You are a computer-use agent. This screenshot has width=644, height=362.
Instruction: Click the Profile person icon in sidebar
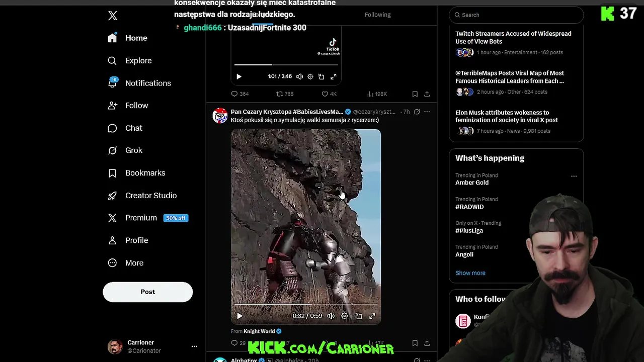pyautogui.click(x=112, y=240)
